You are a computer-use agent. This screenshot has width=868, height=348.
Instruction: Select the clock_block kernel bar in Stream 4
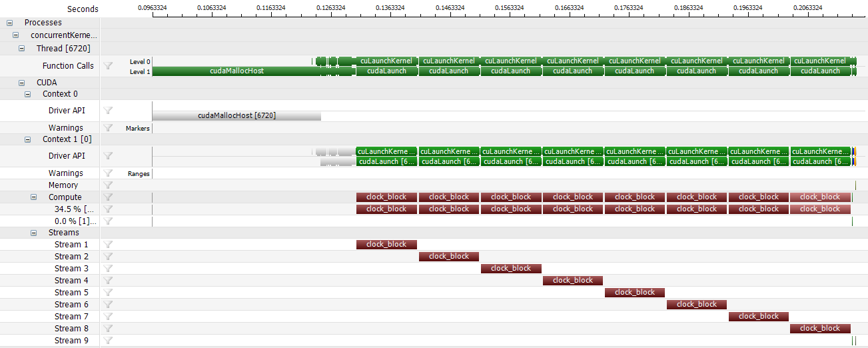(572, 281)
